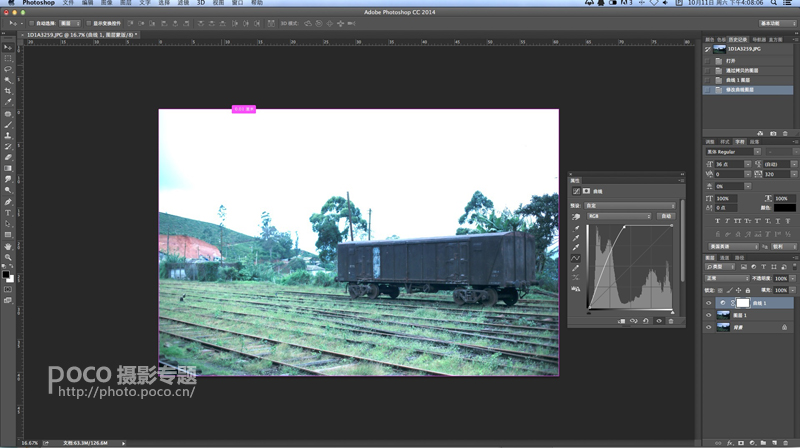
Task: Switch to the Channels tab in Layers panel
Action: [724, 258]
